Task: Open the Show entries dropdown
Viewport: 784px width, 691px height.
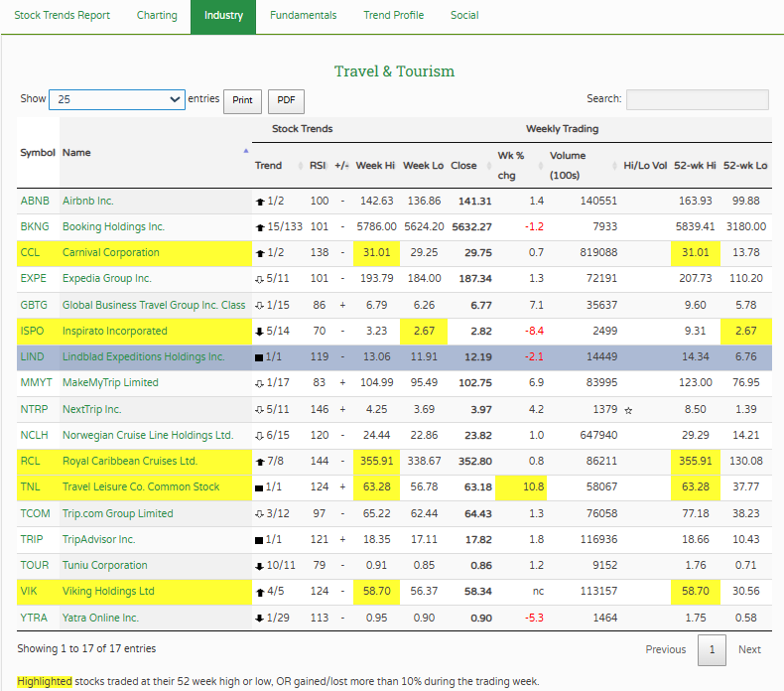Action: 117,99
